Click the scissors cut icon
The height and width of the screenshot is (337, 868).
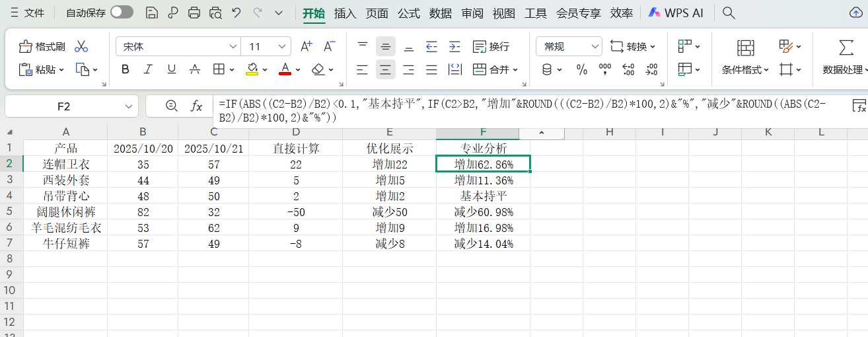[81, 46]
